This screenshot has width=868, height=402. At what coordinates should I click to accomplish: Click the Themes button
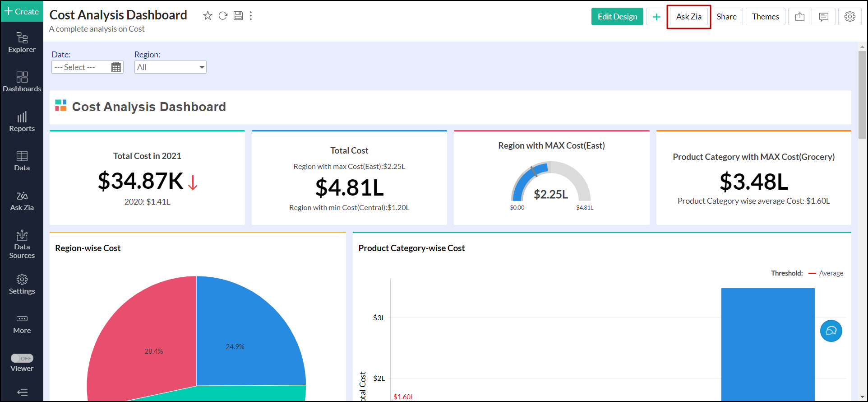coord(765,17)
